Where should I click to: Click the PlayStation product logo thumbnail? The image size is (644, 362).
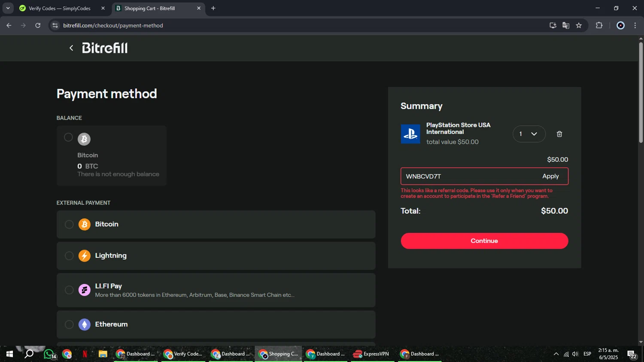point(410,134)
